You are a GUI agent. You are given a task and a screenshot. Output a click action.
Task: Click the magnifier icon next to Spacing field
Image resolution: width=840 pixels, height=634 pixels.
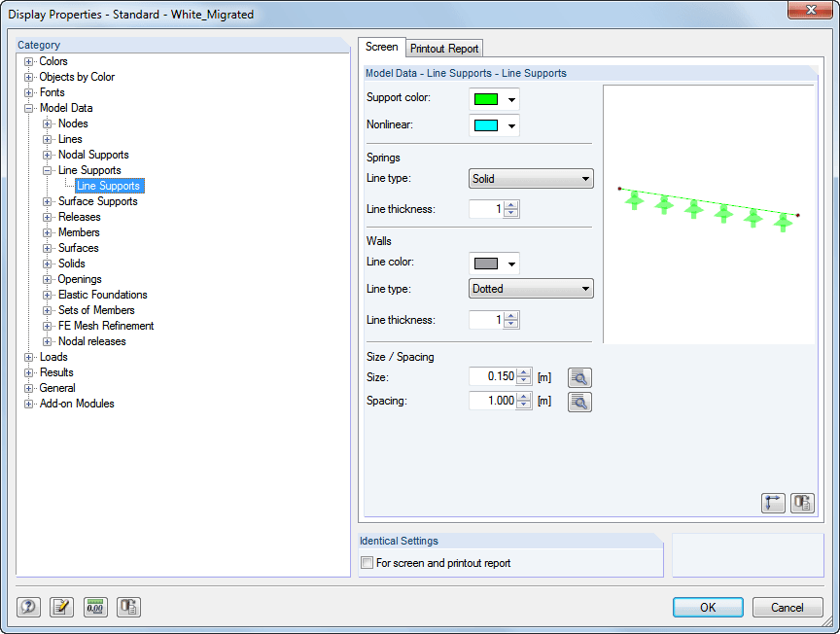tap(579, 401)
